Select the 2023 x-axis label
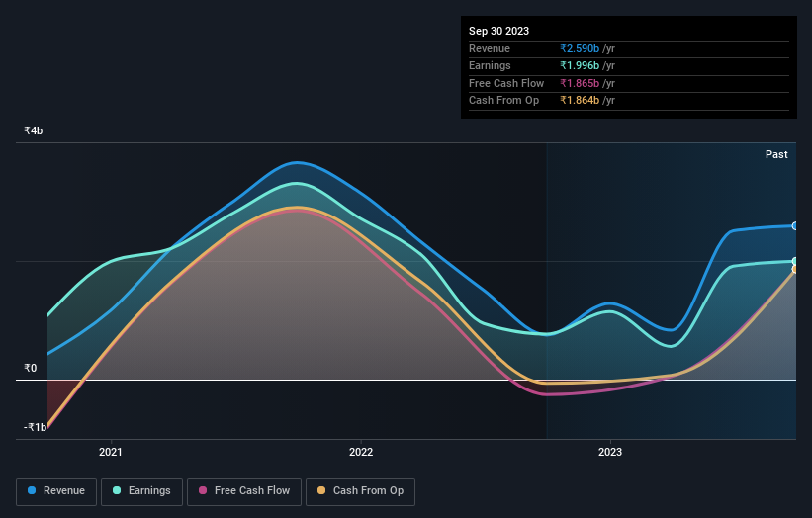The width and height of the screenshot is (812, 518). (x=610, y=452)
